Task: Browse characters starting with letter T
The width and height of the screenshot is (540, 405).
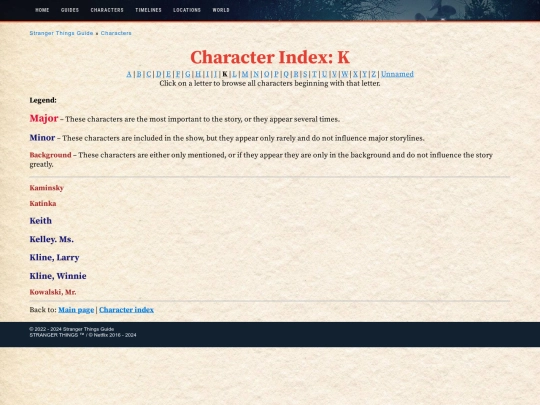Action: click(x=314, y=74)
